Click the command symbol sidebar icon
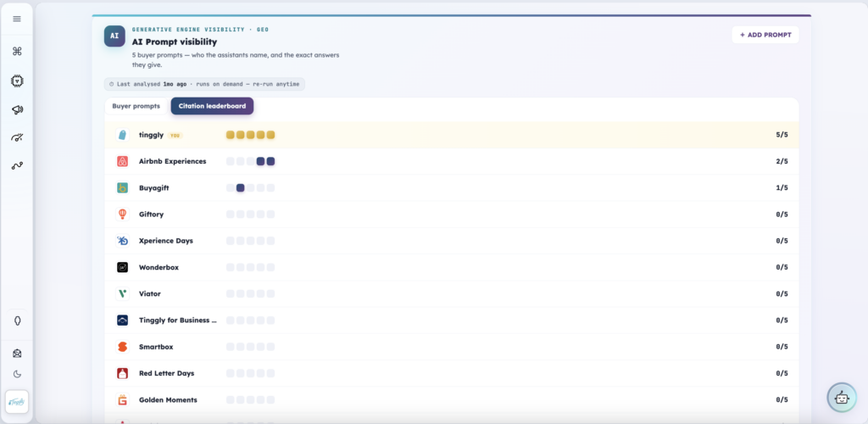868x424 pixels. (x=17, y=52)
